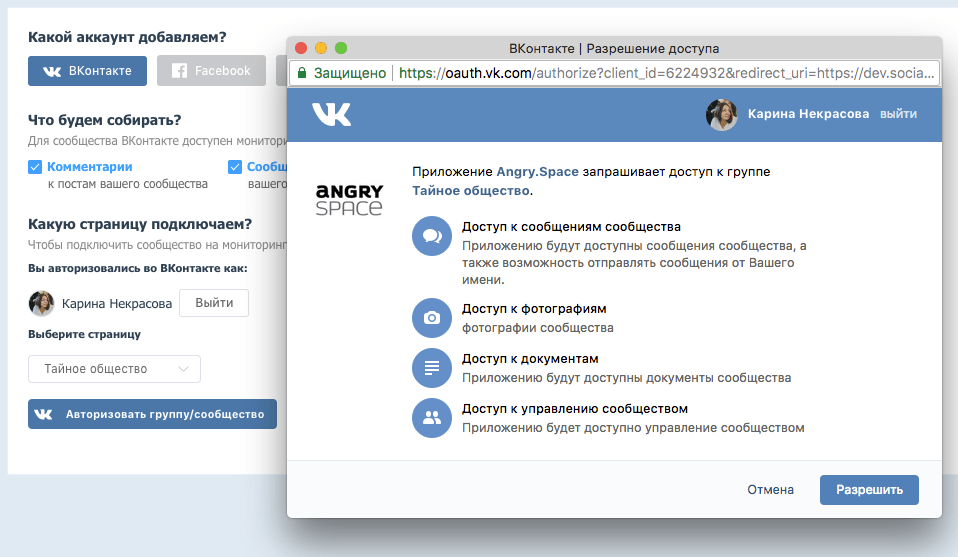The width and height of the screenshot is (958, 557).
Task: Click Карина Некрасова avatar on background page
Action: pyautogui.click(x=42, y=303)
